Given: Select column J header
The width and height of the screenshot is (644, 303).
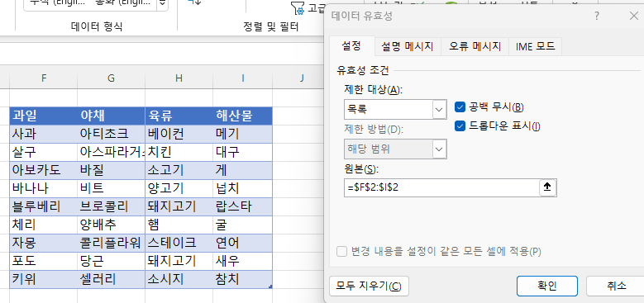Looking at the screenshot, I should [302, 78].
